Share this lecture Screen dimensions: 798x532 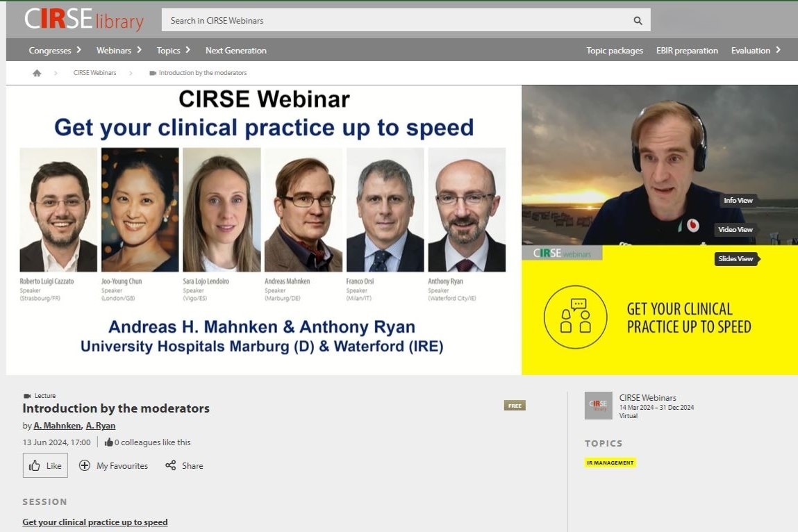click(184, 465)
